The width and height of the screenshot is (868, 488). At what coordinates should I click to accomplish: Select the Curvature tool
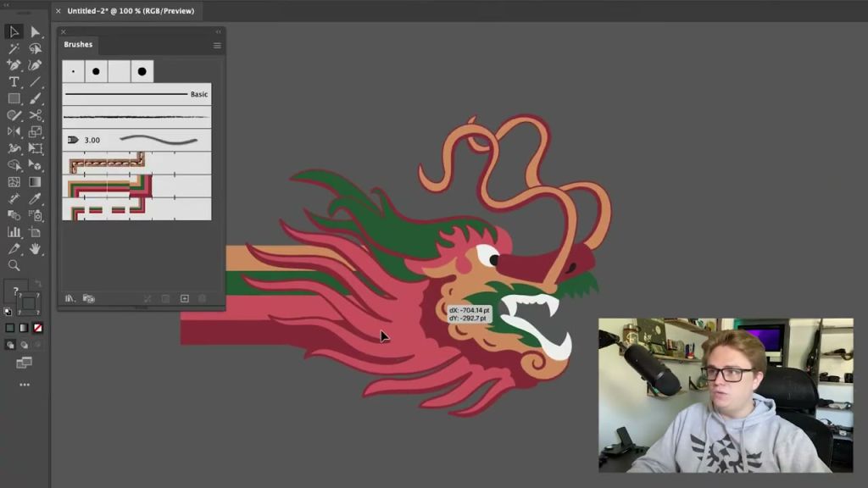(x=35, y=65)
